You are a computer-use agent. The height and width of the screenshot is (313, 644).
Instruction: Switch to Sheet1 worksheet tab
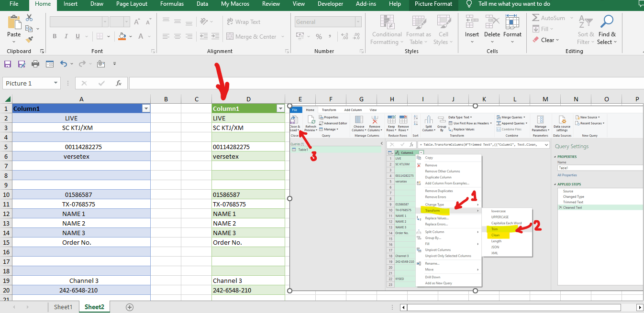(x=63, y=307)
